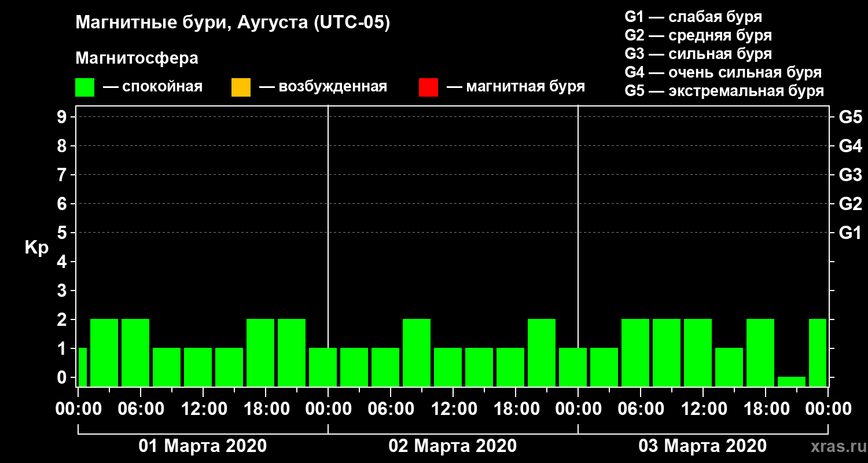The height and width of the screenshot is (463, 868).
Task: Select the morning Kp 2 bar on 02 Марта
Action: pos(417,352)
